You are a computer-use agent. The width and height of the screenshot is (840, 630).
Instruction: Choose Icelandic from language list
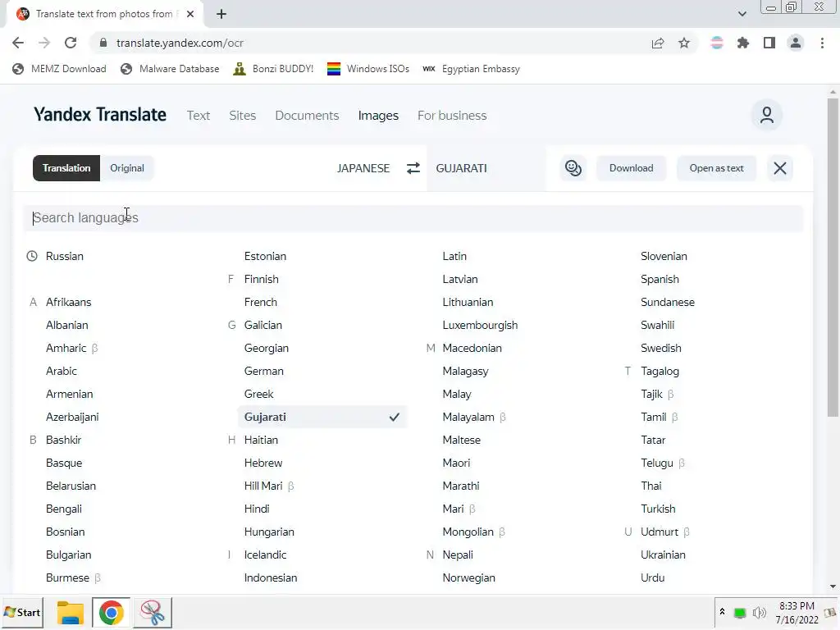[265, 555]
